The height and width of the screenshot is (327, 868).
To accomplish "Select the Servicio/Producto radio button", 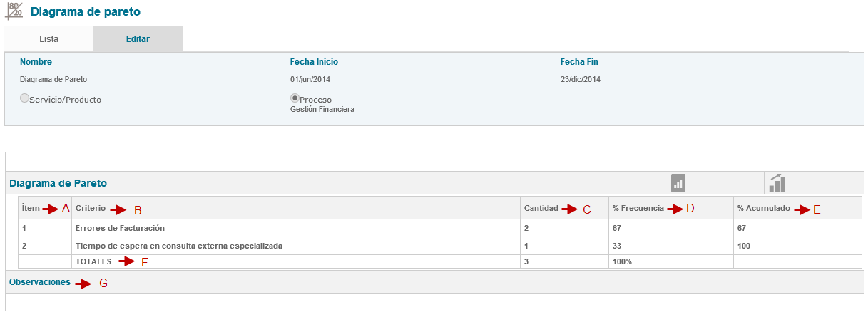I will tap(25, 99).
